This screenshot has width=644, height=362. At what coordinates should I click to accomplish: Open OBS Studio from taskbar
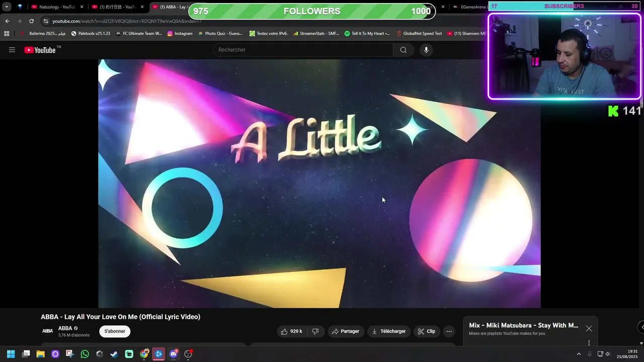tap(188, 354)
